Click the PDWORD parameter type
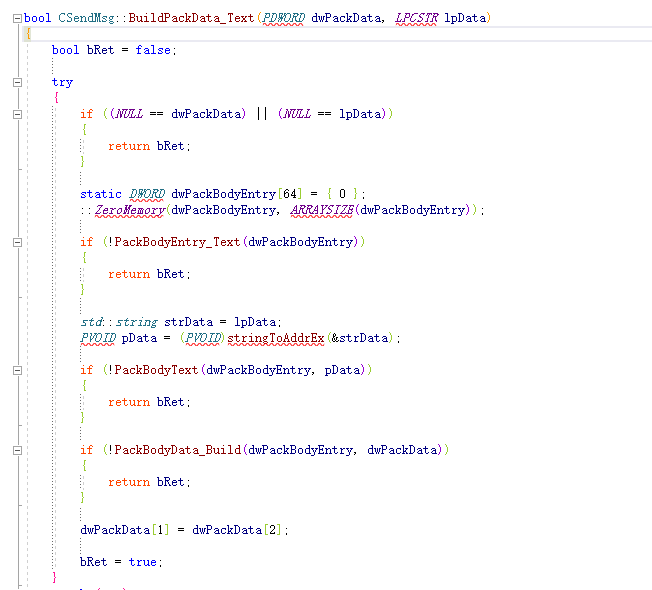 pyautogui.click(x=284, y=18)
